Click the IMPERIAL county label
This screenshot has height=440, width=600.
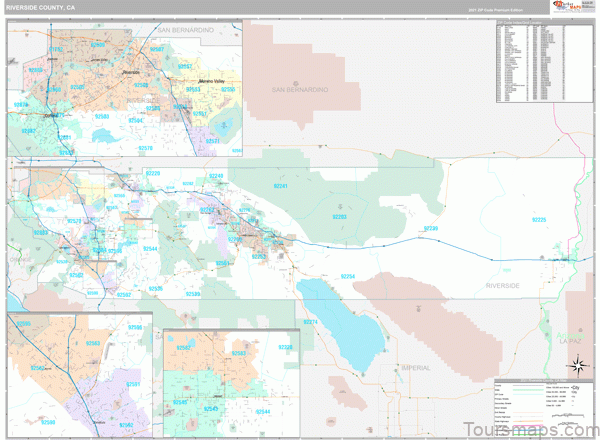[x=415, y=368]
